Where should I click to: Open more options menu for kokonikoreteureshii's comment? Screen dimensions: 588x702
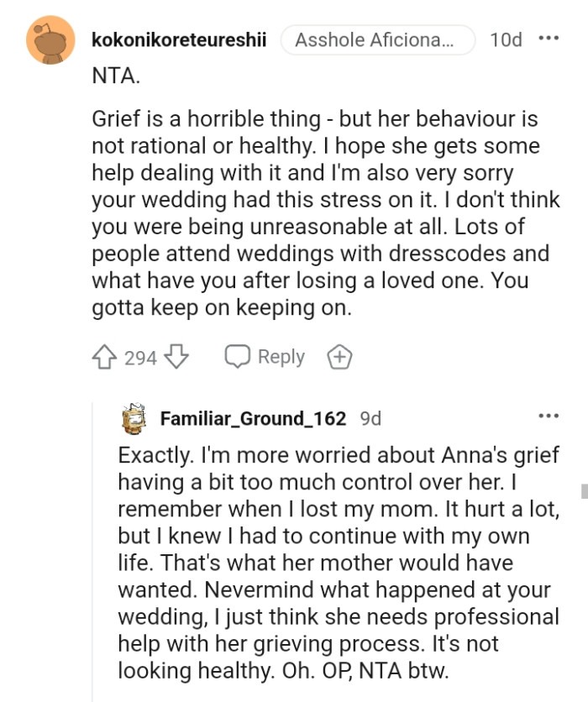click(x=549, y=39)
